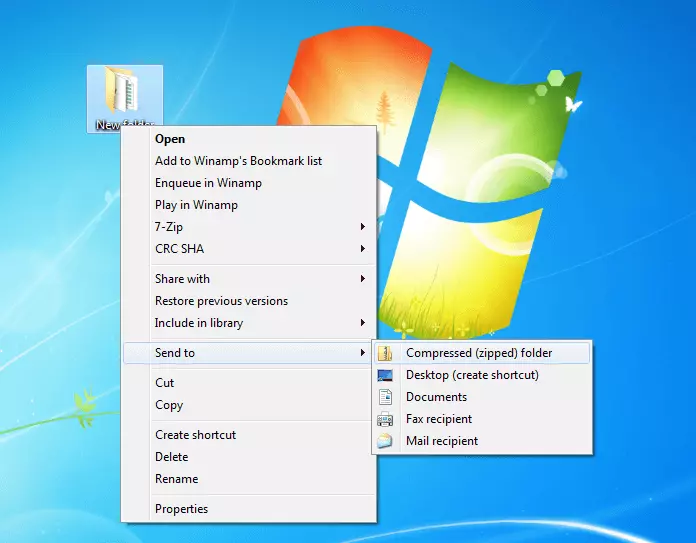The image size is (696, 543).
Task: Open the Share with entry
Action: coord(249,279)
